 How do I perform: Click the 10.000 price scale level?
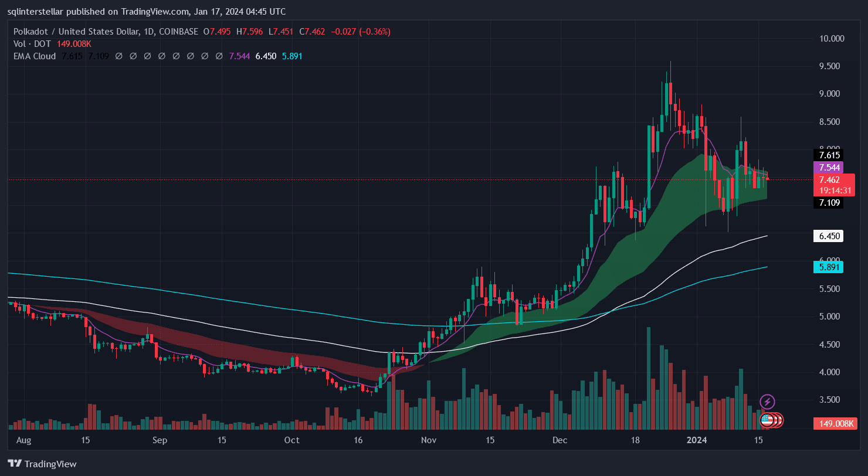tap(831, 39)
